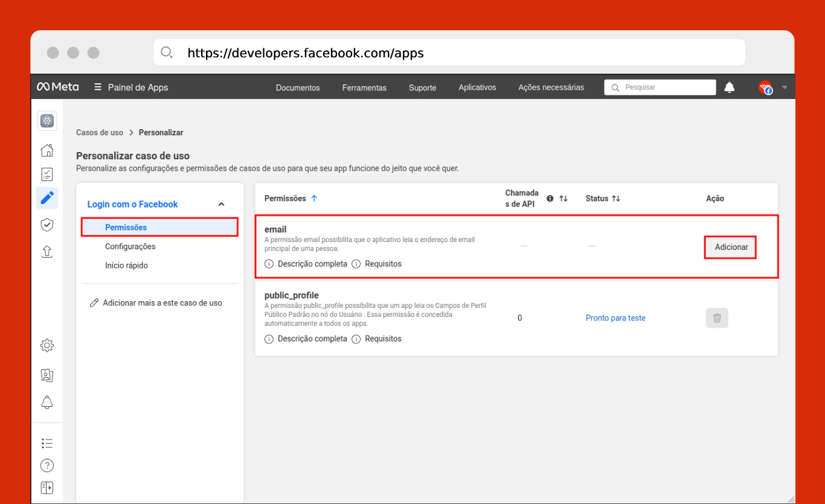Expand the account dropdown arrow
825x504 pixels.
point(785,88)
